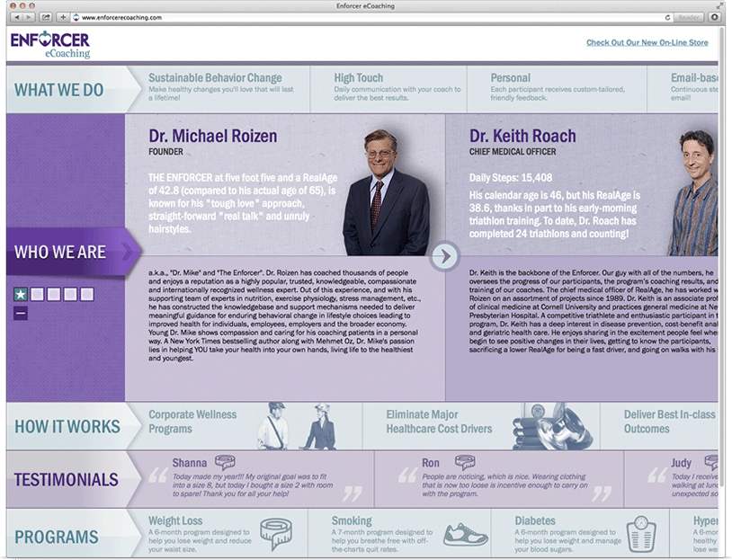This screenshot has width=732, height=560.
Task: Expand the WHAT WE DO section
Action: point(59,90)
